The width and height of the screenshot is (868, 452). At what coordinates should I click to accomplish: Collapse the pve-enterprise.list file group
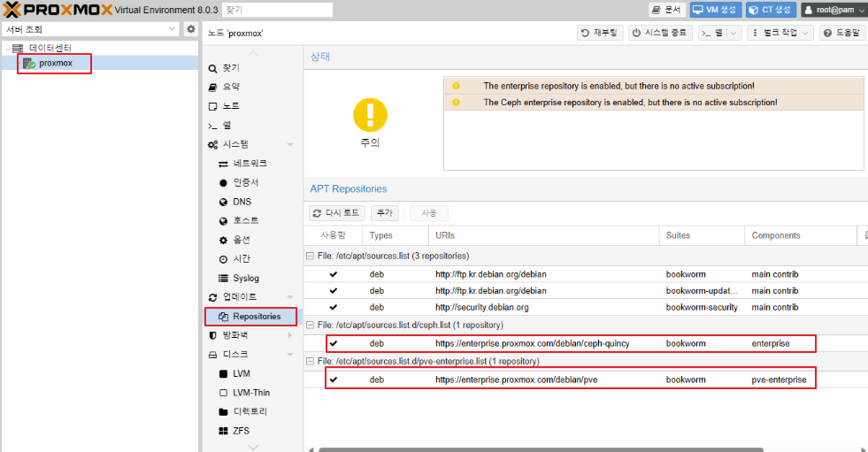[310, 361]
